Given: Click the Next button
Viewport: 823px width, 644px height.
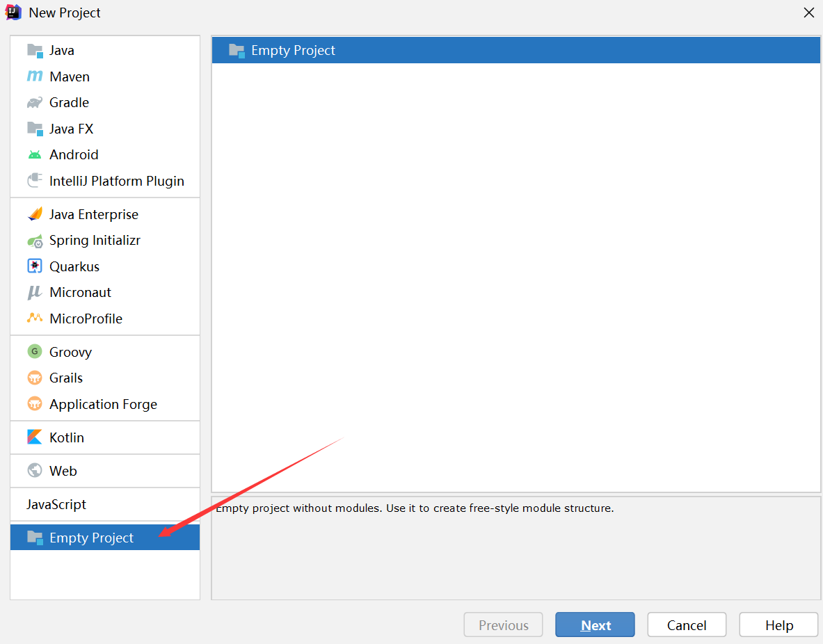Looking at the screenshot, I should 596,625.
